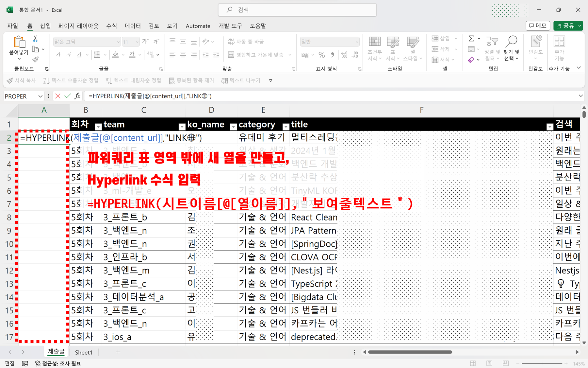Open the category column filter dropdown
The height and width of the screenshot is (368, 588).
click(286, 127)
